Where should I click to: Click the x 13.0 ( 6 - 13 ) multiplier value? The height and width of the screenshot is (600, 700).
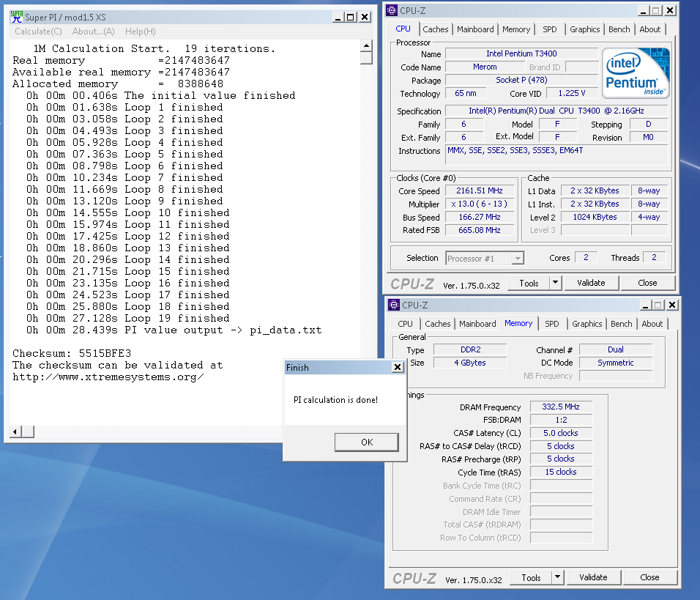click(x=480, y=204)
